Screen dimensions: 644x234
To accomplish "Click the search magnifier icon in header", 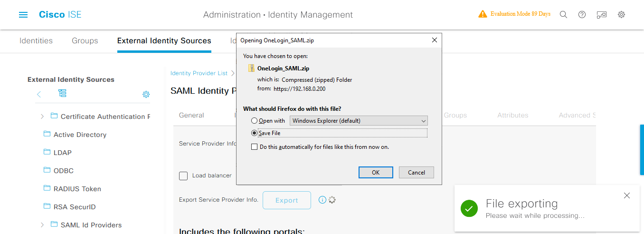I will click(563, 15).
